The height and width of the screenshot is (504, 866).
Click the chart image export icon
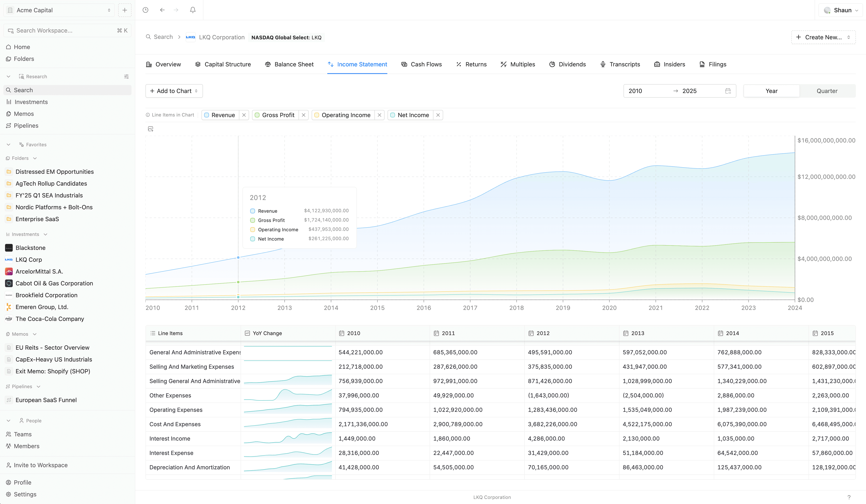point(151,129)
